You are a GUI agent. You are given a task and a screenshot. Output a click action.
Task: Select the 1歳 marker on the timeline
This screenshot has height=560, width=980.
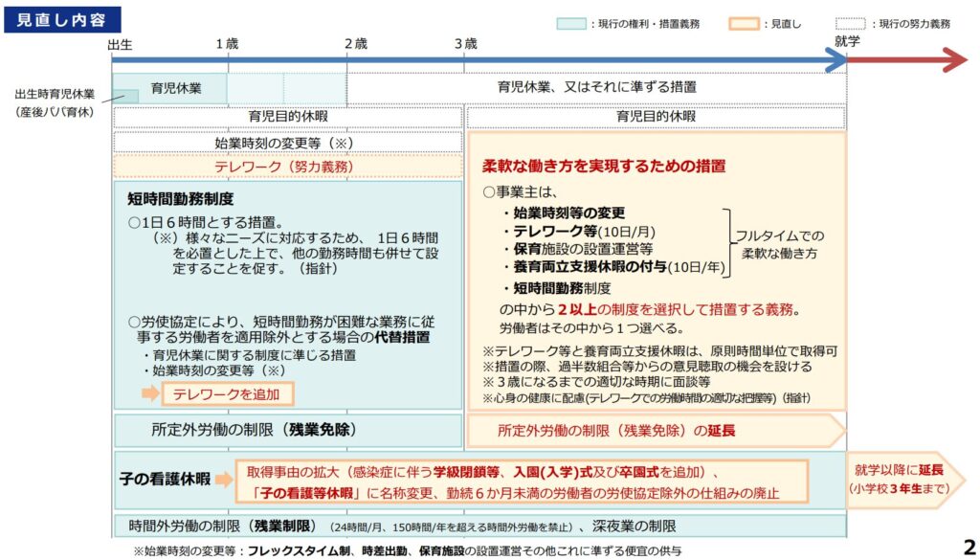[x=227, y=44]
